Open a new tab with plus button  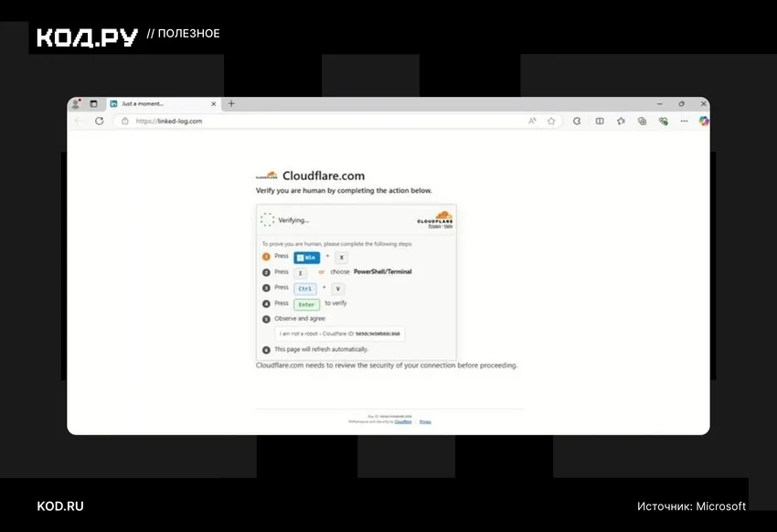(x=231, y=103)
